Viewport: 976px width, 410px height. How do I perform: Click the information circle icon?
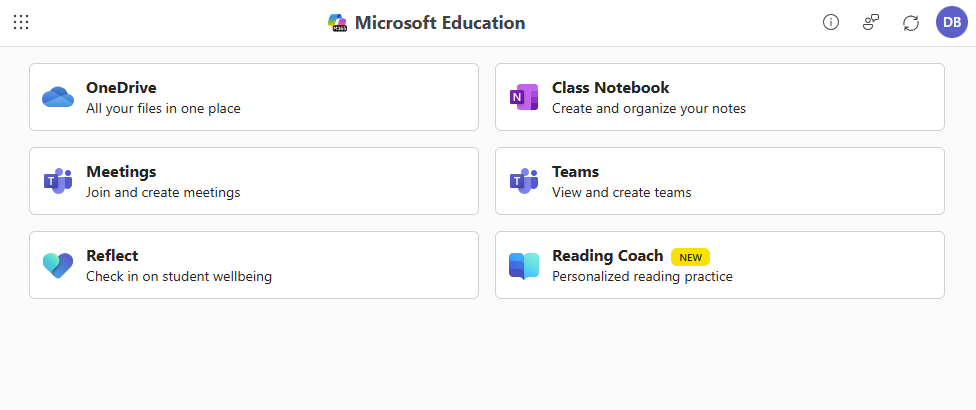tap(831, 22)
